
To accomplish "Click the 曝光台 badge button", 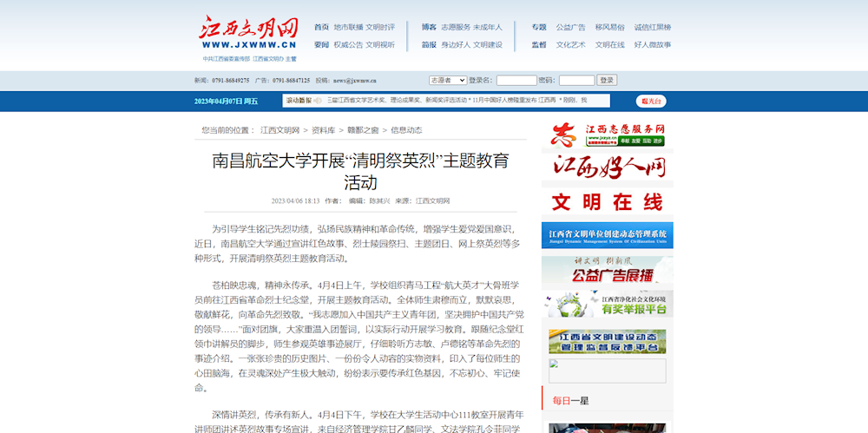I will 651,102.
